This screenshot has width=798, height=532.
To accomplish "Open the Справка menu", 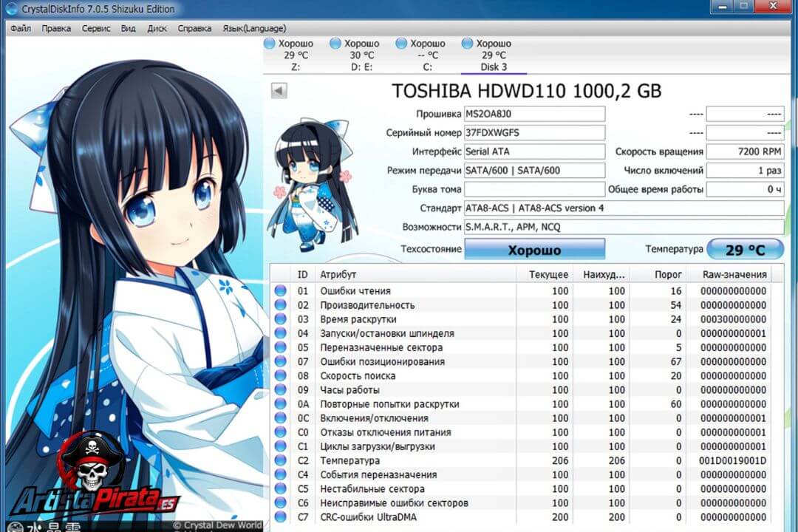I will point(194,29).
